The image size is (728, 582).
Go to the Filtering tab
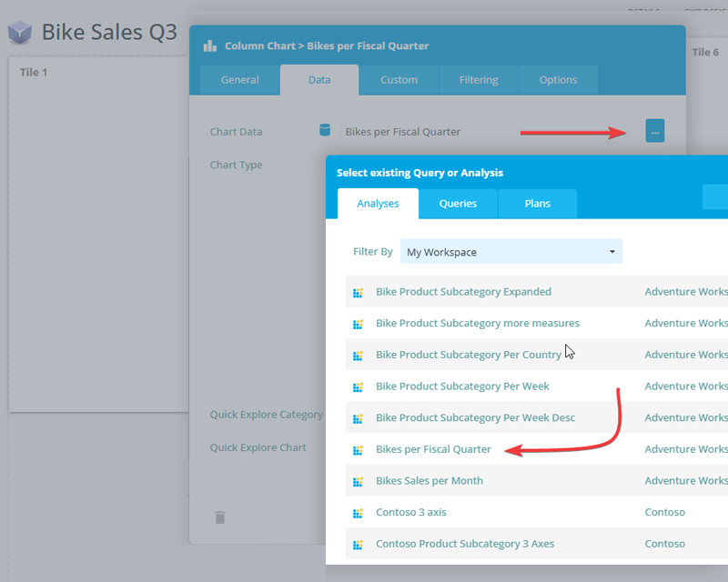click(x=478, y=80)
